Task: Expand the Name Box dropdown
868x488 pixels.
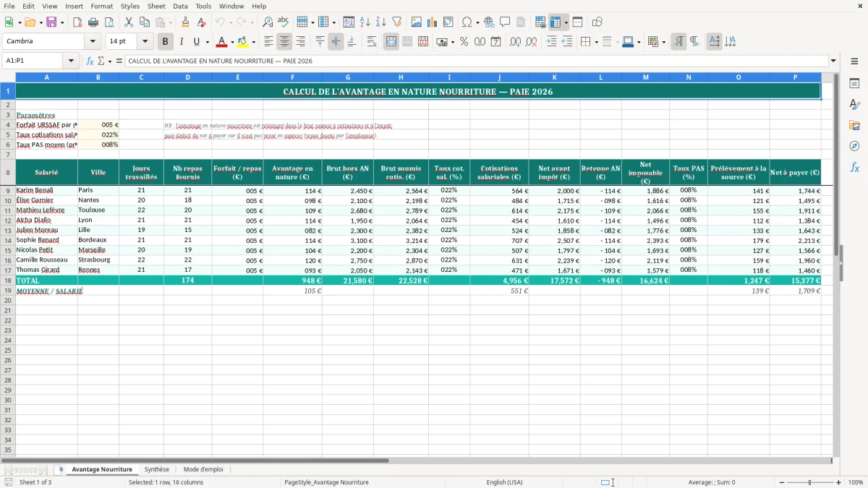Action: tap(72, 61)
